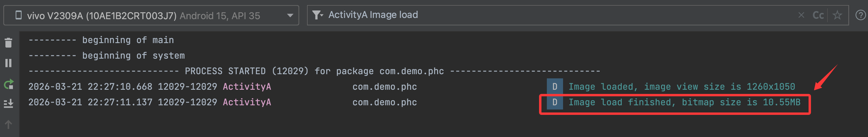868x137 pixels.
Task: Click the filter field containing 'ActivityA Image load'
Action: (539, 15)
